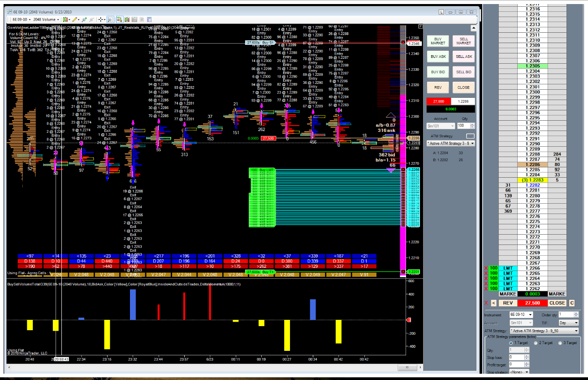Screen dimensions: 588x380
Task: Cancel the LMT order at 1.2263 with red X
Action: click(x=486, y=284)
